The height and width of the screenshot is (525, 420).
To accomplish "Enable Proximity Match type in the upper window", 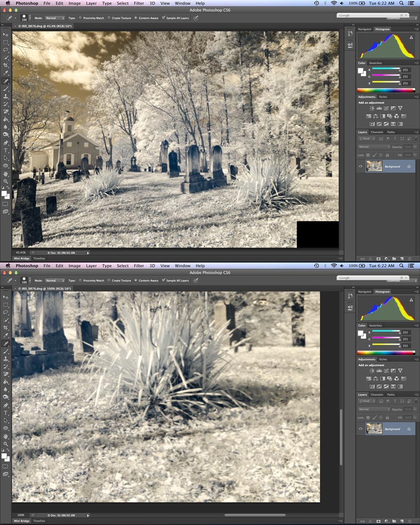I will [80, 17].
